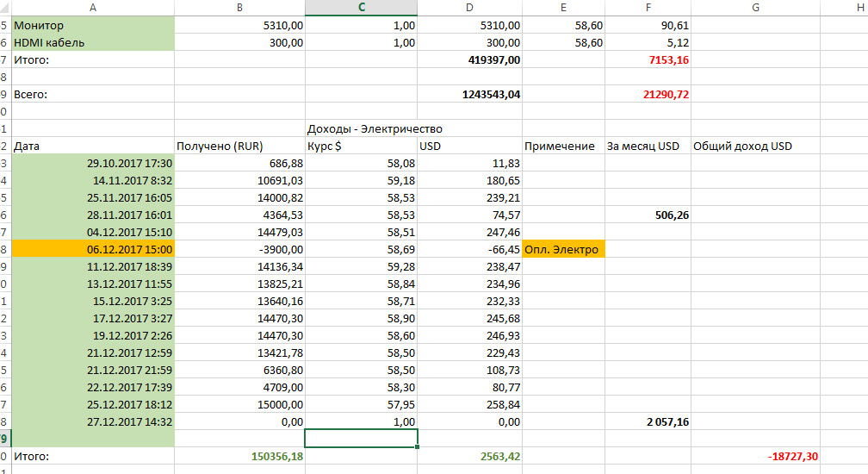The image size is (868, 474).
Task: Click the red total -18727,30
Action: [x=792, y=456]
